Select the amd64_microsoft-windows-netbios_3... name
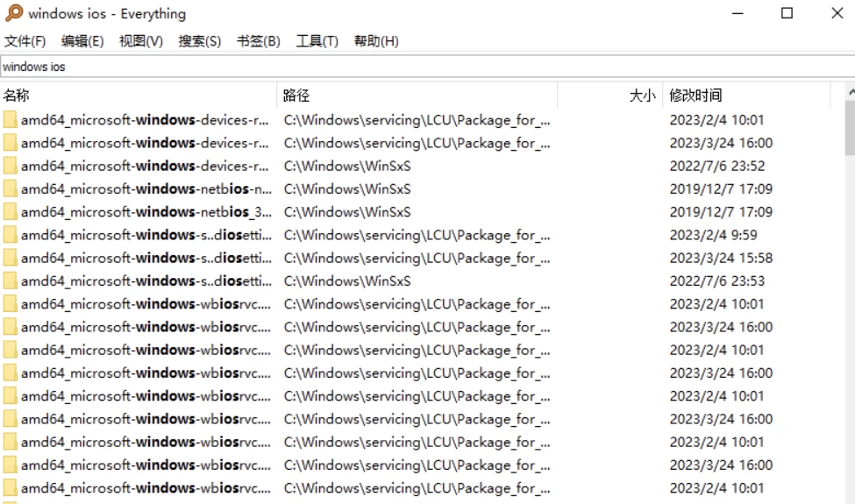This screenshot has width=855, height=504. (x=146, y=212)
